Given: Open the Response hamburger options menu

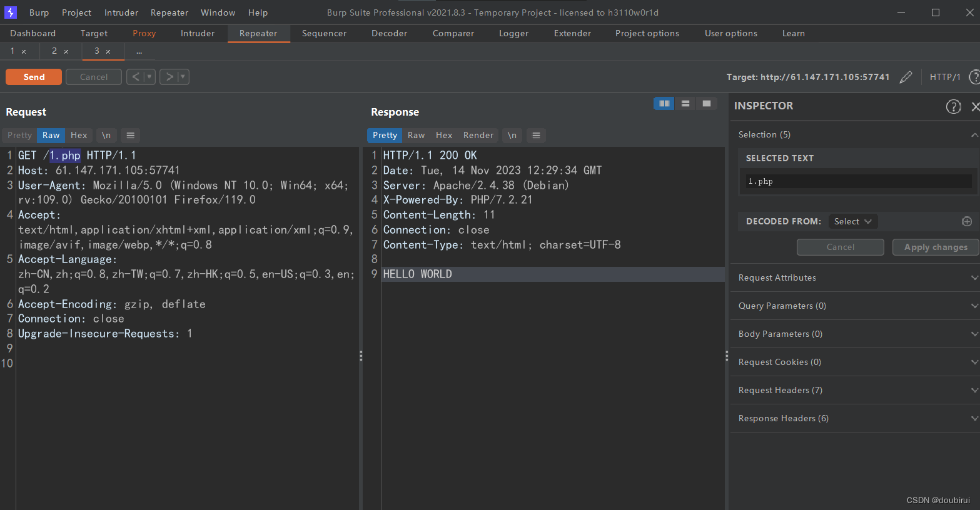Looking at the screenshot, I should (536, 135).
